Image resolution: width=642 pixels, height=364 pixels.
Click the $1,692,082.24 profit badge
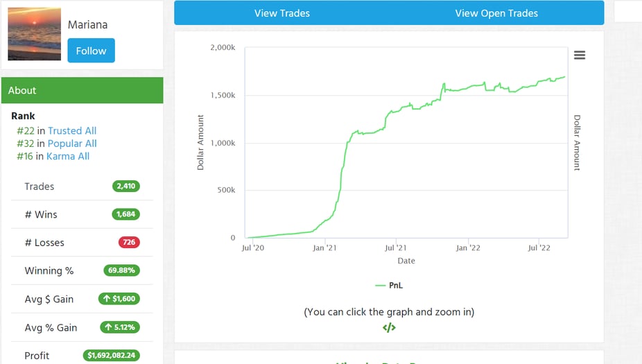point(112,355)
